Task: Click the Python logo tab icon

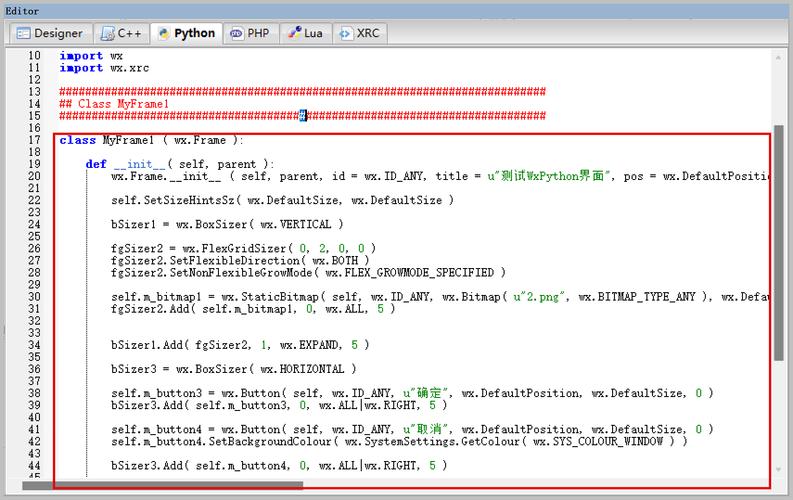Action: (x=162, y=33)
